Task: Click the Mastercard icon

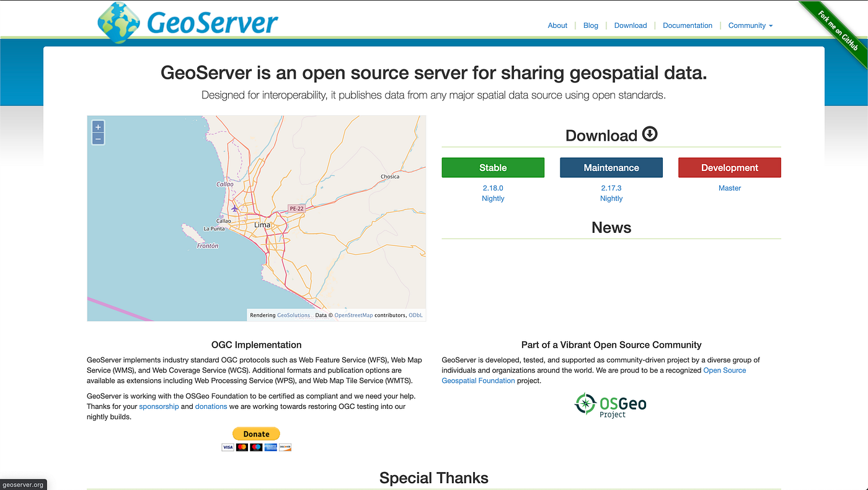Action: click(x=242, y=447)
